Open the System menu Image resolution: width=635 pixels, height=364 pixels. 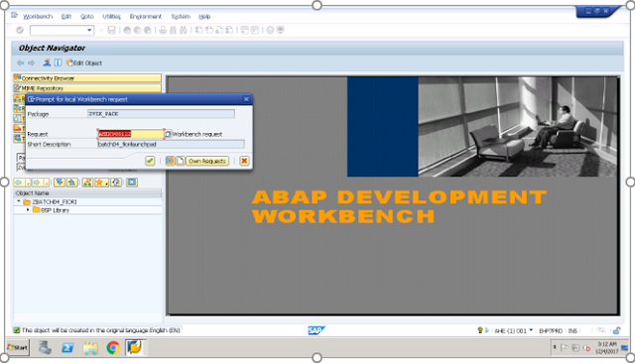pyautogui.click(x=181, y=17)
